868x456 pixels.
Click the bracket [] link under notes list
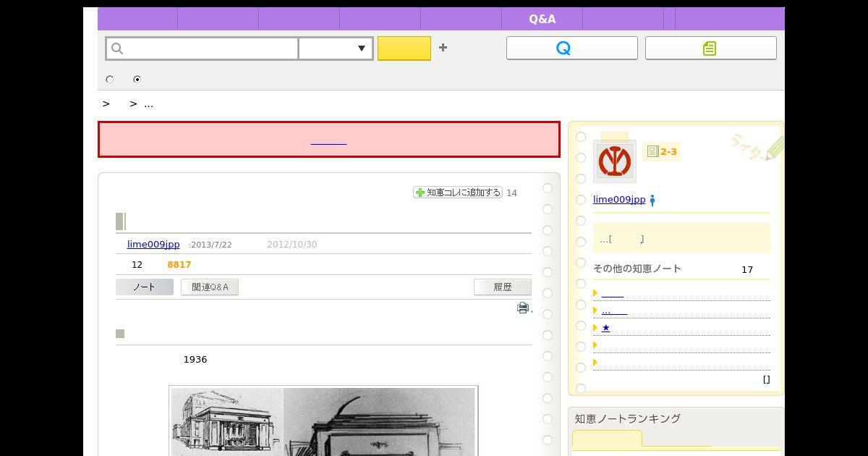(767, 379)
